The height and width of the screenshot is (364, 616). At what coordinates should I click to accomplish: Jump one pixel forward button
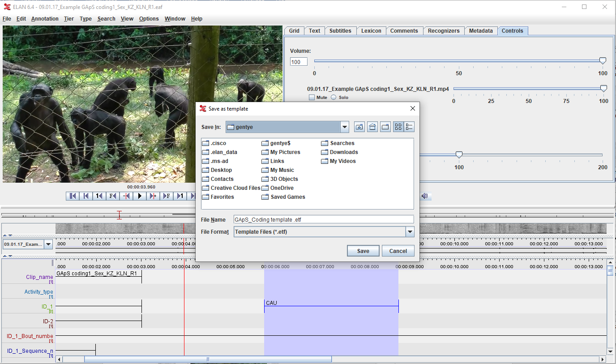[153, 196]
